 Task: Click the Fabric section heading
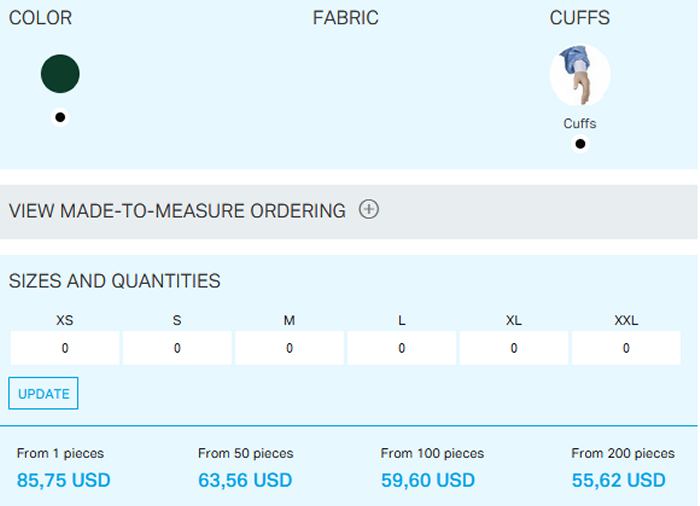pos(346,19)
